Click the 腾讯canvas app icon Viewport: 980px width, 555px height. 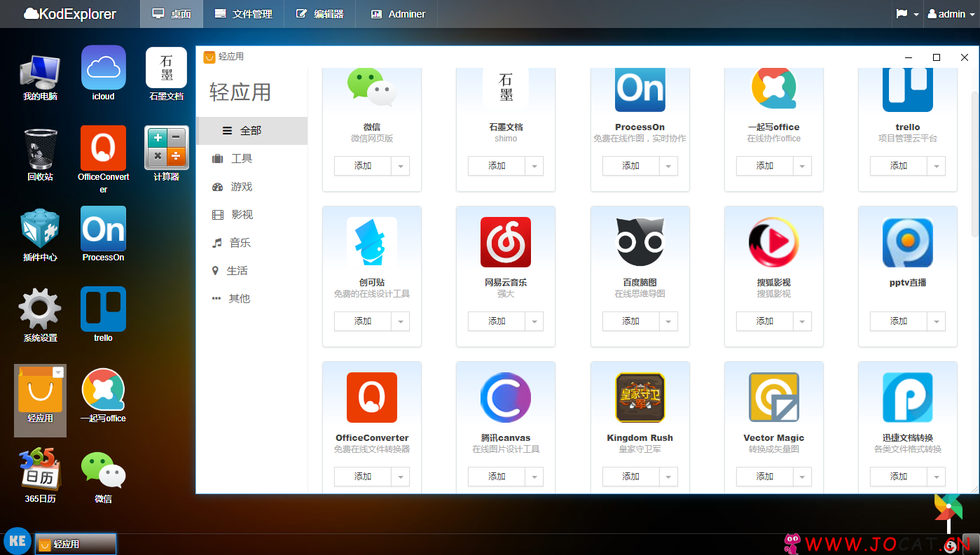point(506,398)
